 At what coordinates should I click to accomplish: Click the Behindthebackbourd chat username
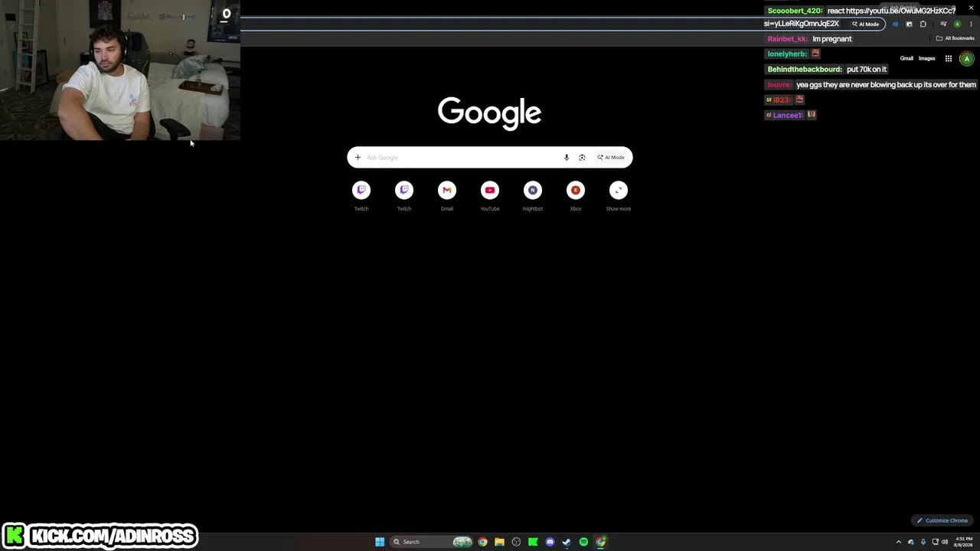point(805,70)
